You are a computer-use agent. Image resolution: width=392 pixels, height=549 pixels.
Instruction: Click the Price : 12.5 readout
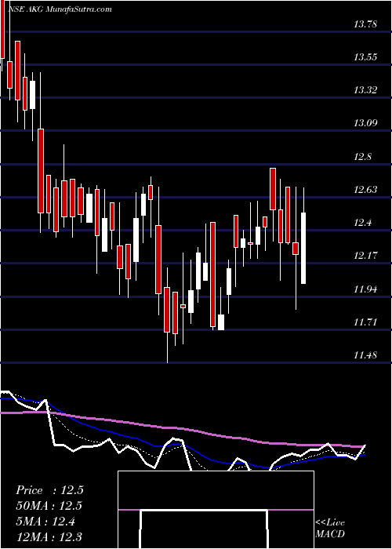49,490
